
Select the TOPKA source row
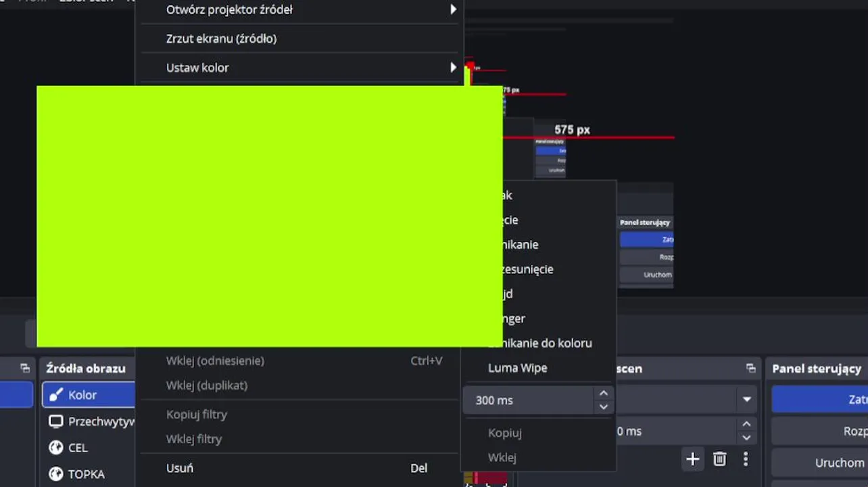pyautogui.click(x=89, y=474)
